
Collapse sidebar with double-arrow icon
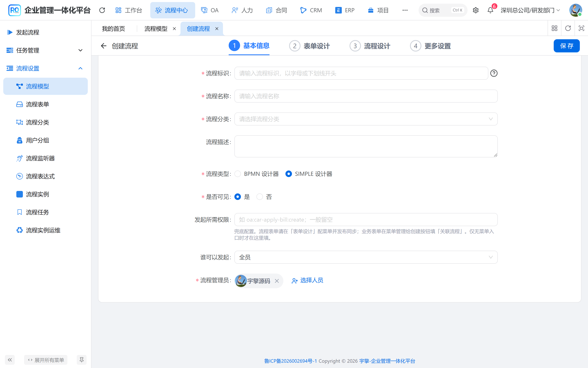coord(10,360)
